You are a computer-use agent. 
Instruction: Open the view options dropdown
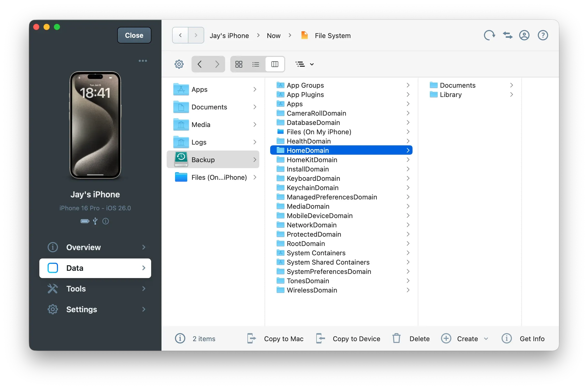(x=305, y=64)
